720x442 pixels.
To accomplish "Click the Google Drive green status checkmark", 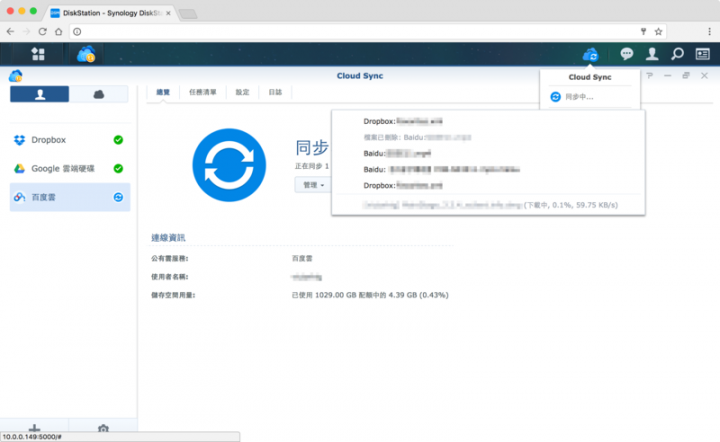I will point(118,168).
